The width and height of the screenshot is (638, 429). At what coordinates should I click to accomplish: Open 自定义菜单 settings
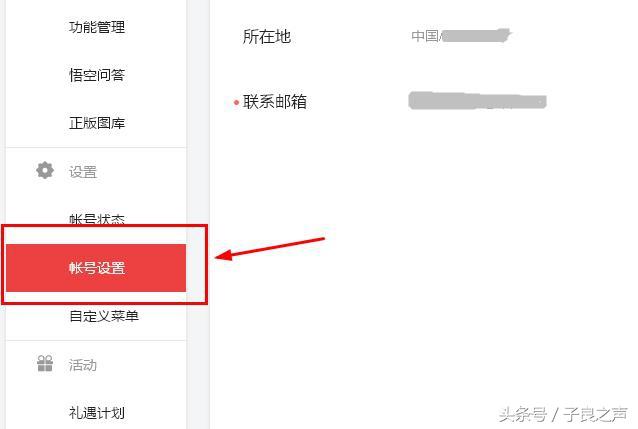point(104,316)
